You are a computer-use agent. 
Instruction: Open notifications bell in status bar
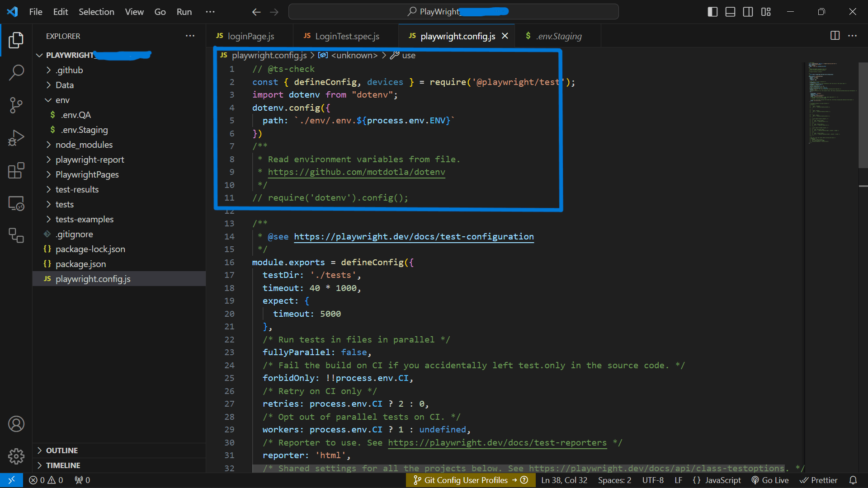tap(853, 480)
